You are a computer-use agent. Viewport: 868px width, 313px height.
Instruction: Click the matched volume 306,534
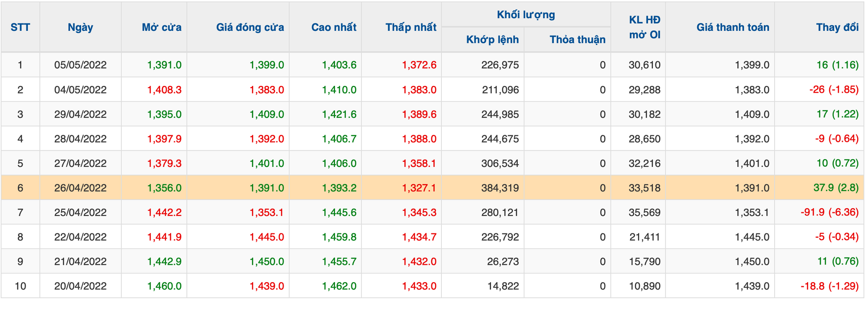(x=500, y=163)
